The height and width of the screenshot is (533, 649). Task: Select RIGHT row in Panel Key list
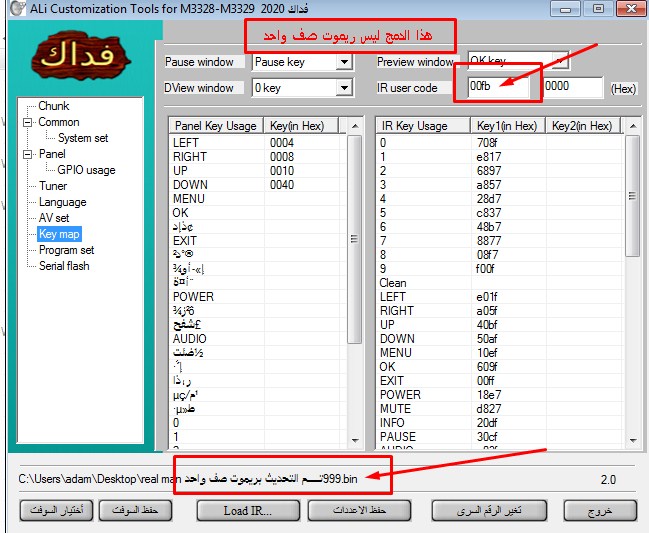pos(257,157)
